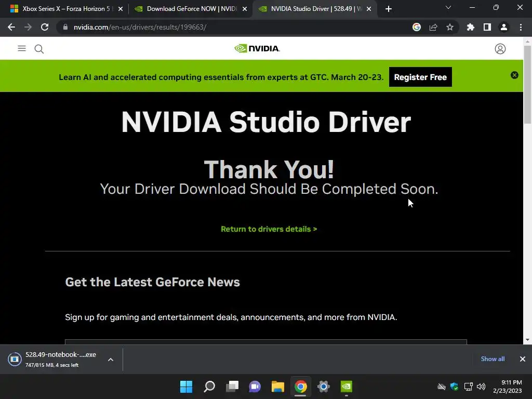
Task: Open the NVIDIA hamburger menu
Action: (22, 48)
